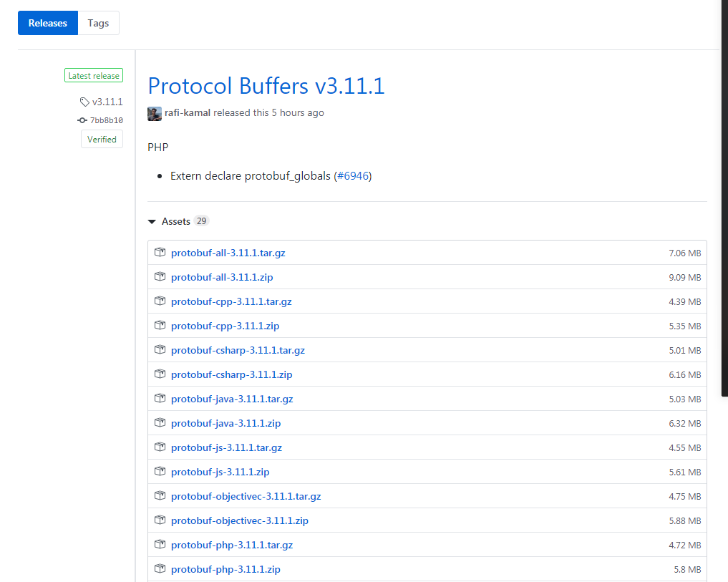
Task: Click package icon for protobuf-php-3.11.1.zip
Action: click(x=160, y=568)
